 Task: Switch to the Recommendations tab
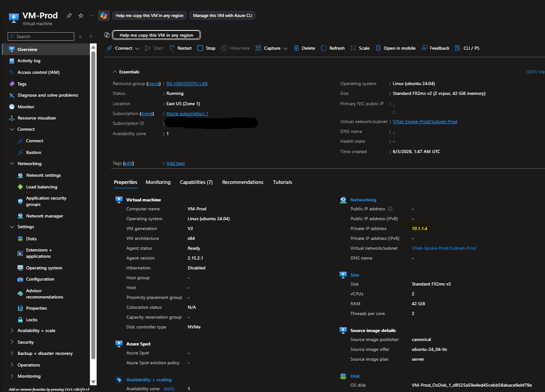(x=243, y=182)
